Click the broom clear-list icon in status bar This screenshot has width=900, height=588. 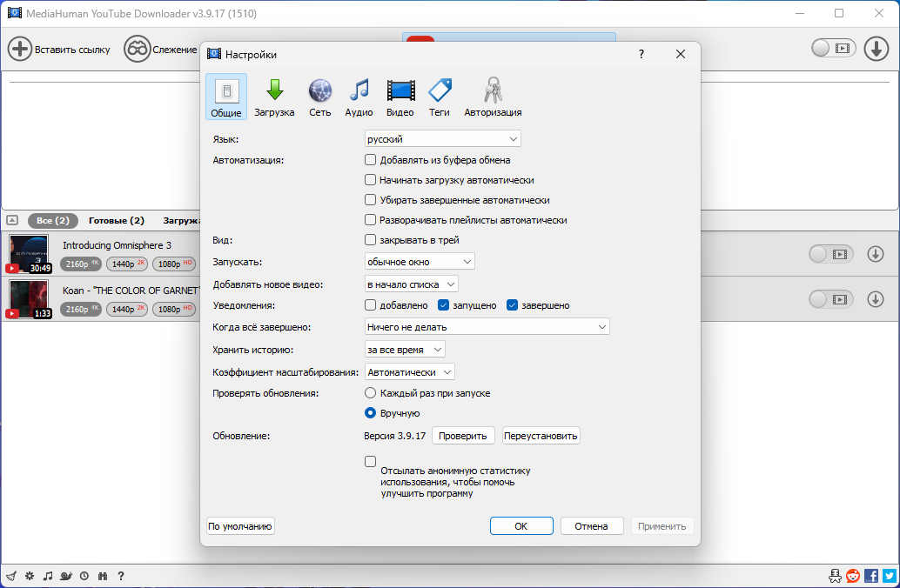pyautogui.click(x=11, y=576)
